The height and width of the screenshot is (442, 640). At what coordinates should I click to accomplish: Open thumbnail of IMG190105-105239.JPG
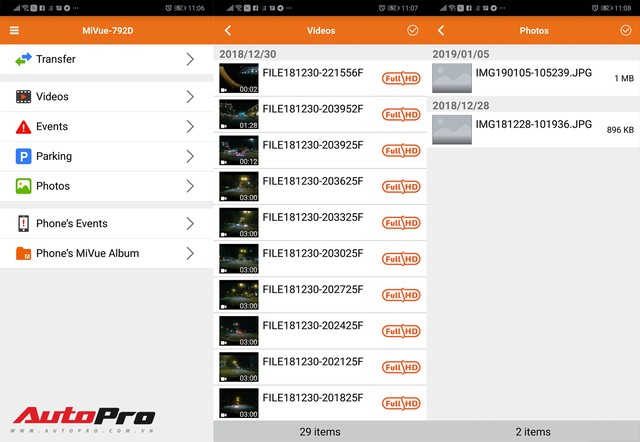tap(452, 78)
